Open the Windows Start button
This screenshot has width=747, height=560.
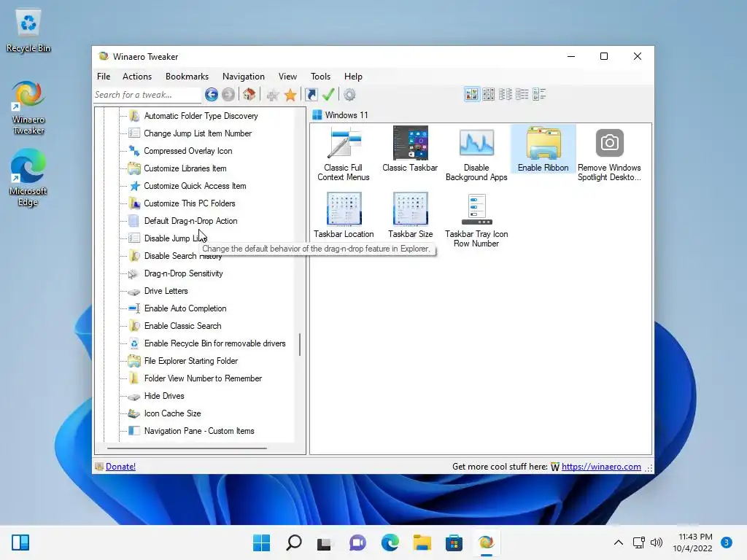coord(262,542)
